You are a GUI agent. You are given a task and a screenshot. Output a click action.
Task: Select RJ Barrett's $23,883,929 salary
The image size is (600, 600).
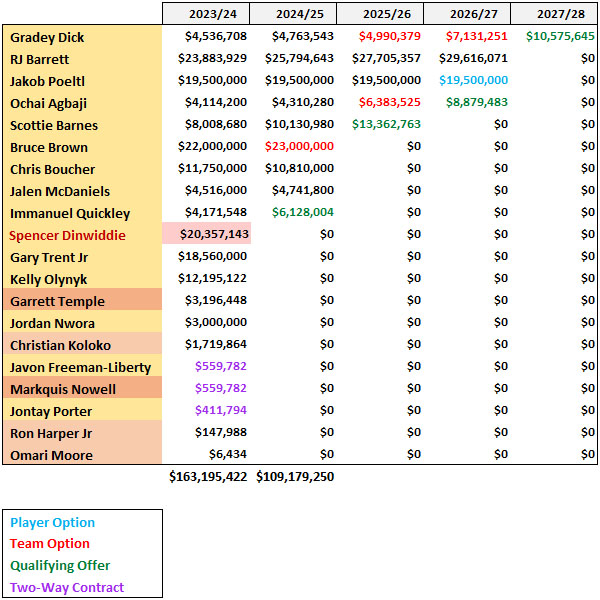(212, 58)
